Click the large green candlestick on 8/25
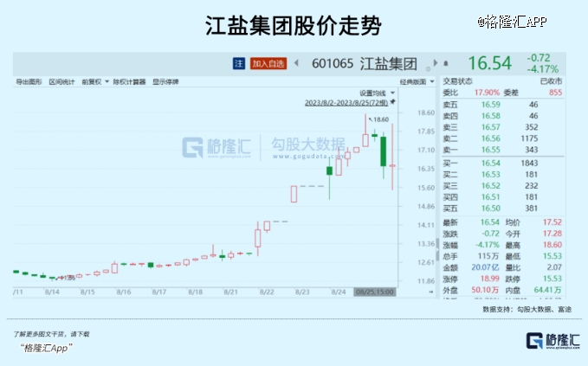588x366 pixels. tap(384, 151)
